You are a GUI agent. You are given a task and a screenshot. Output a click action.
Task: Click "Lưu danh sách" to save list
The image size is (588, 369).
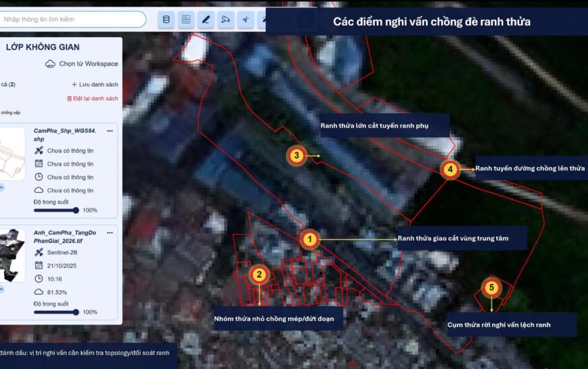tap(95, 84)
